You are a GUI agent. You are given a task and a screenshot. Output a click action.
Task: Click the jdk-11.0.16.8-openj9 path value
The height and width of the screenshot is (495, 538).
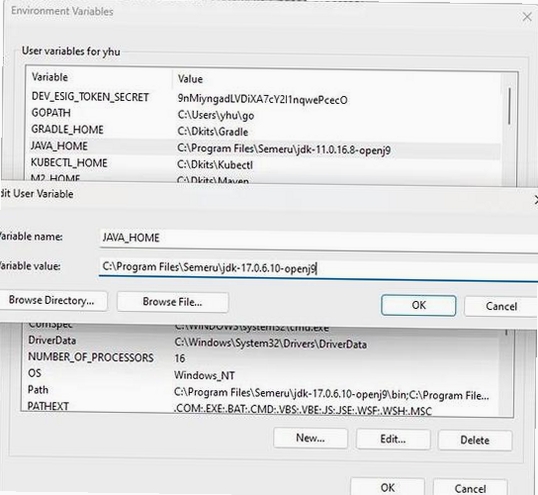(x=284, y=149)
